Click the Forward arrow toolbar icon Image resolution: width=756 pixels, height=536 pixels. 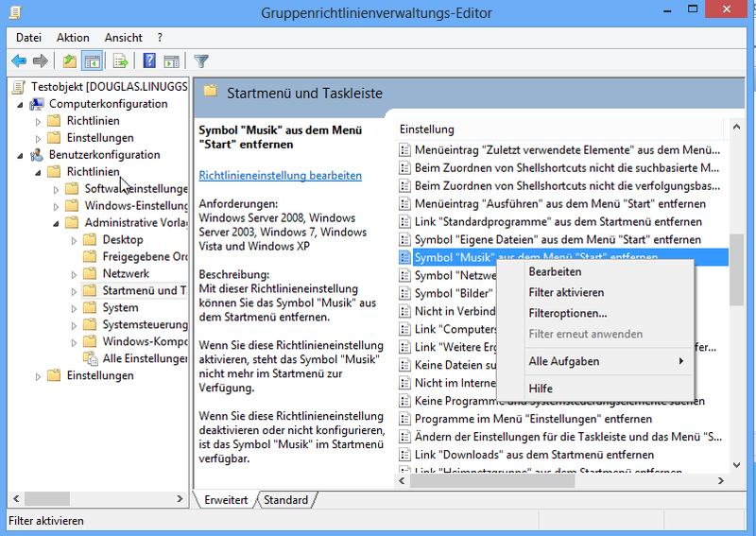(40, 61)
